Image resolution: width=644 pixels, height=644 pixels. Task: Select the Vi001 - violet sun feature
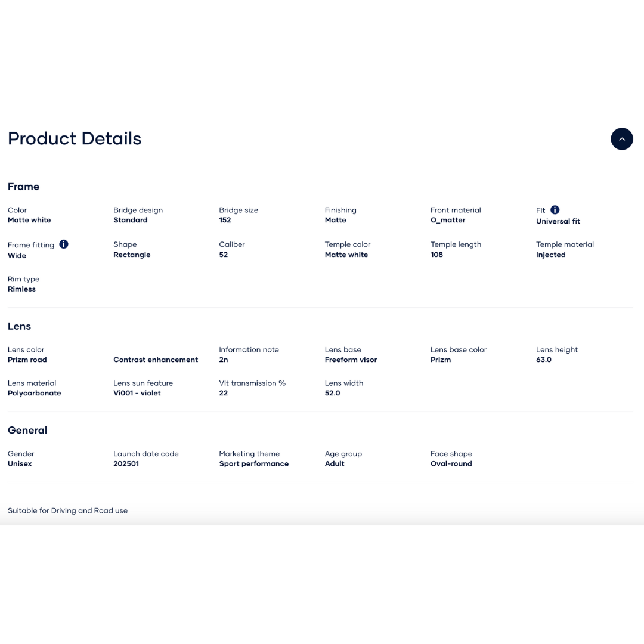pos(137,393)
